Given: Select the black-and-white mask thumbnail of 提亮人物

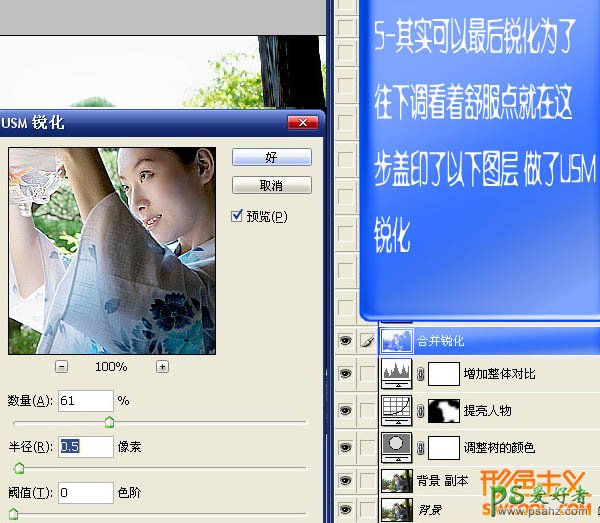Looking at the screenshot, I should tap(445, 410).
